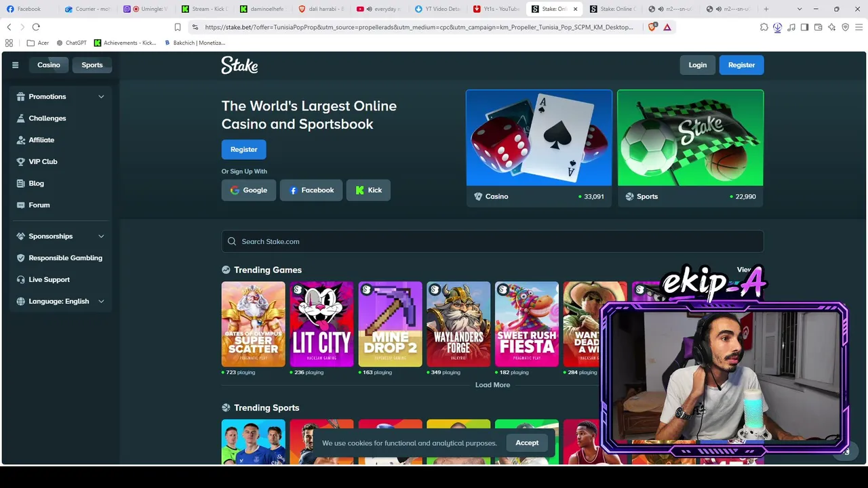Bookmark this page with the bookmark icon
This screenshot has height=488, width=868.
pyautogui.click(x=178, y=27)
